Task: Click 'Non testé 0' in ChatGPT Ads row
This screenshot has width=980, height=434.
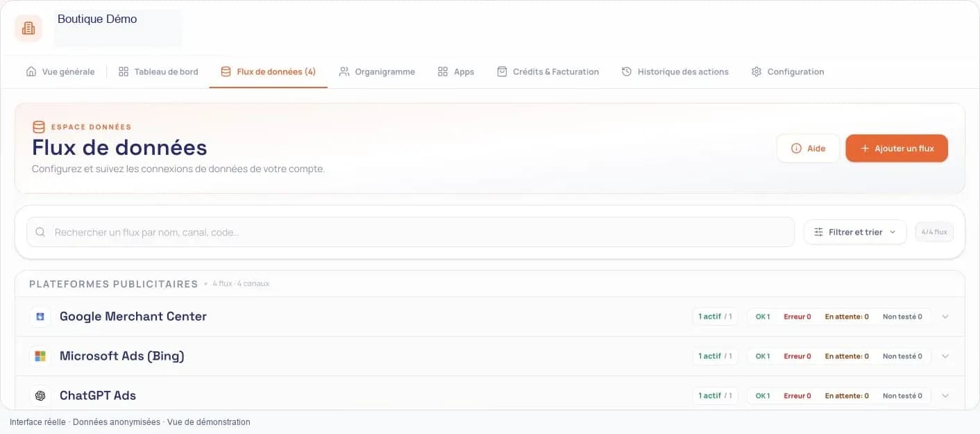Action: [x=902, y=396]
